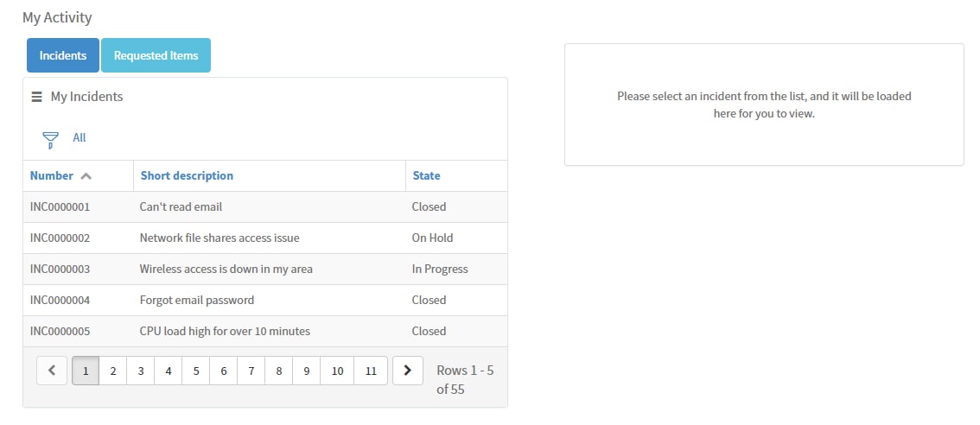980x425 pixels.
Task: Select Forgot email password incident
Action: [x=265, y=301]
